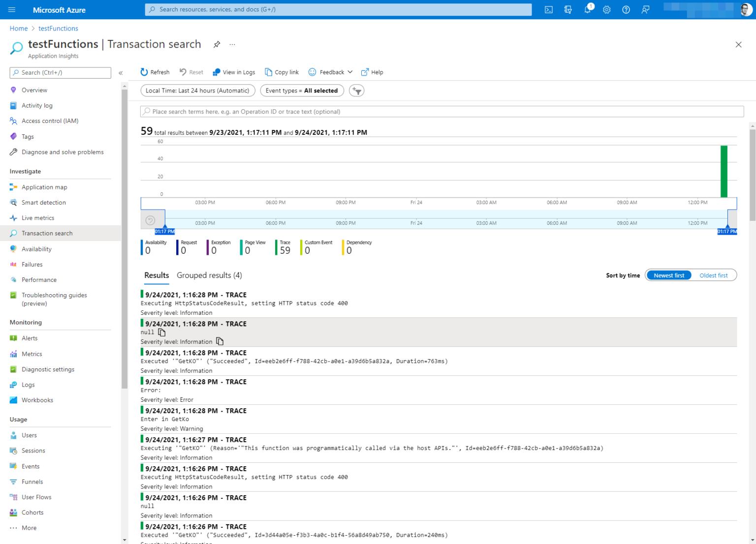Screen dimensions: 756x544
Task: Open Live metrics in sidebar
Action: coord(38,218)
